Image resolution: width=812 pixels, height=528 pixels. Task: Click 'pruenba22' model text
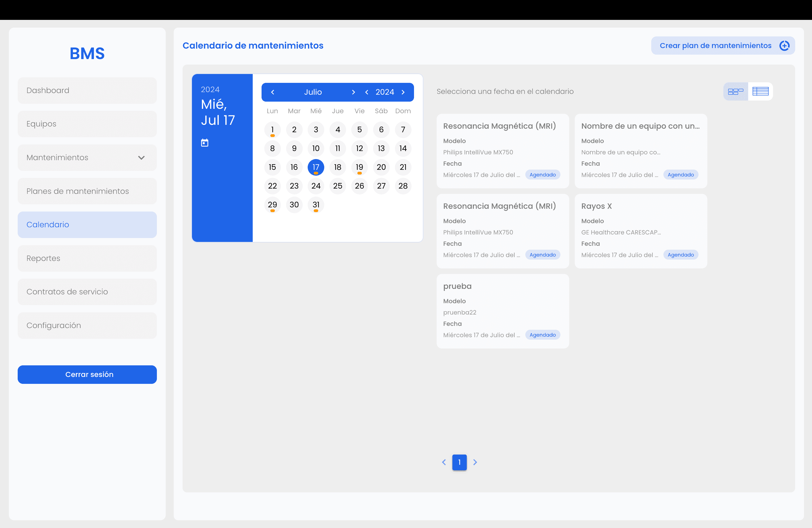point(460,312)
